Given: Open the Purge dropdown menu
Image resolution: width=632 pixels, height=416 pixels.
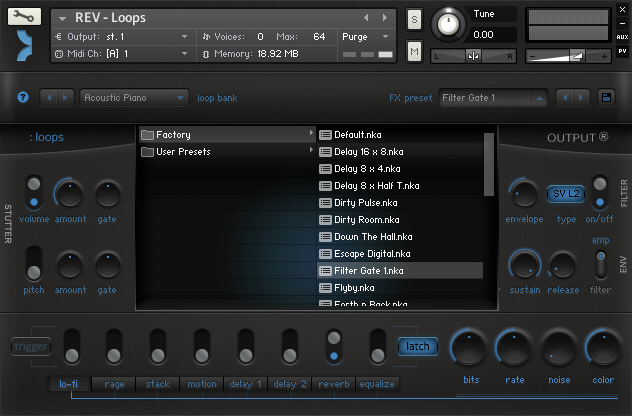Looking at the screenshot, I should [366, 37].
